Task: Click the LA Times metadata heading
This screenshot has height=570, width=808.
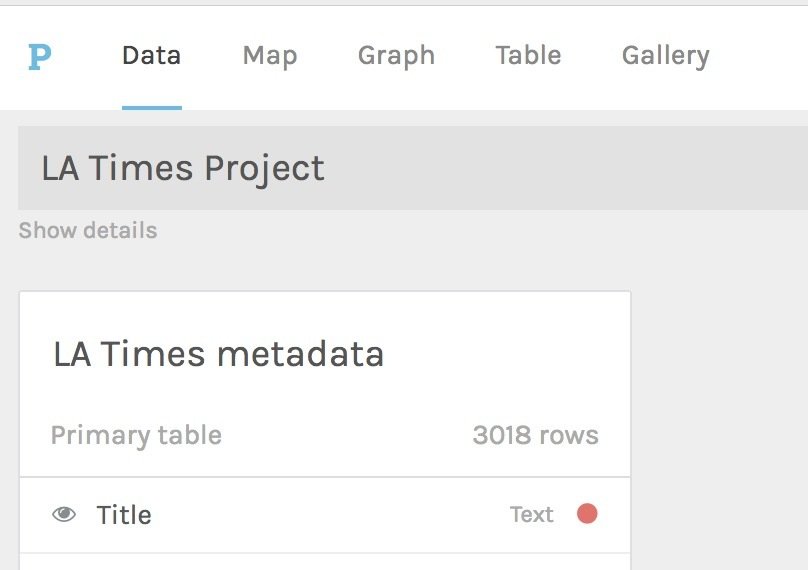Action: click(218, 354)
